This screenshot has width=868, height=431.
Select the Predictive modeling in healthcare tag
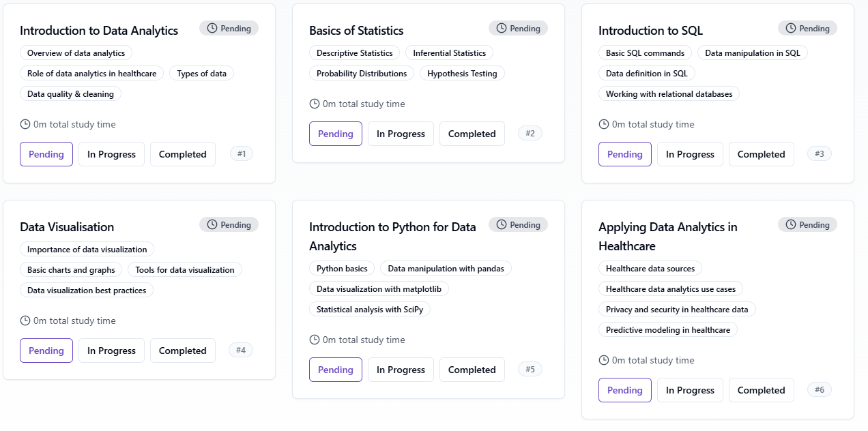(667, 330)
